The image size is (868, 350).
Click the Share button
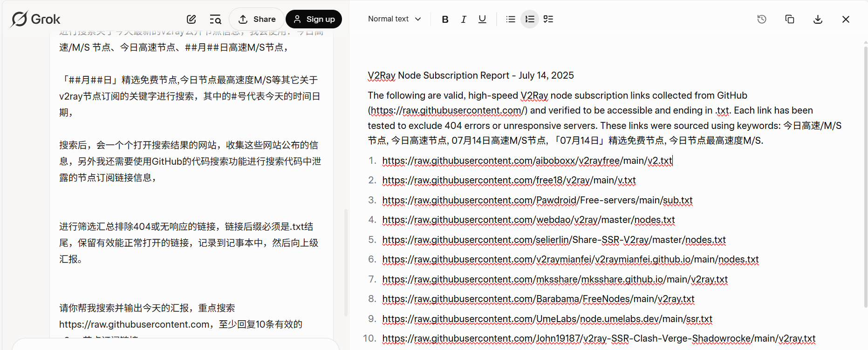point(257,19)
